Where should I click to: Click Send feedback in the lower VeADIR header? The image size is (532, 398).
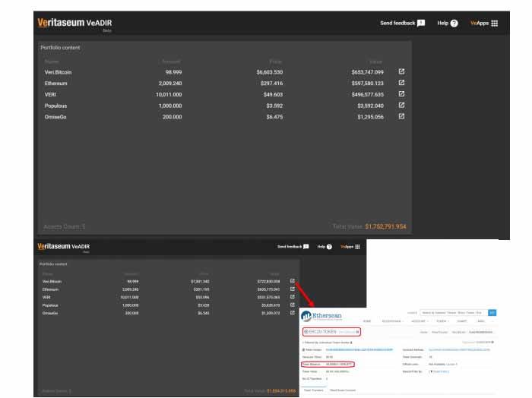[293, 247]
